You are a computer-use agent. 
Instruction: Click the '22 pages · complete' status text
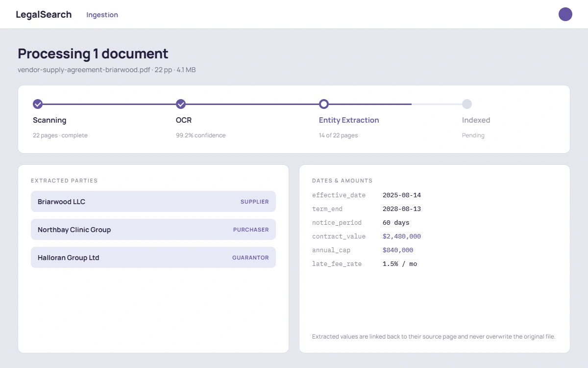(60, 135)
